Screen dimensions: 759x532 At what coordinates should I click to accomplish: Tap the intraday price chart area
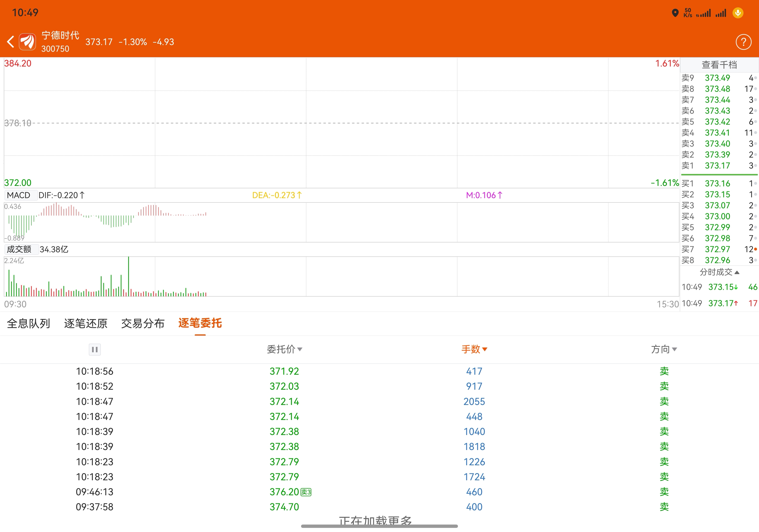point(342,123)
